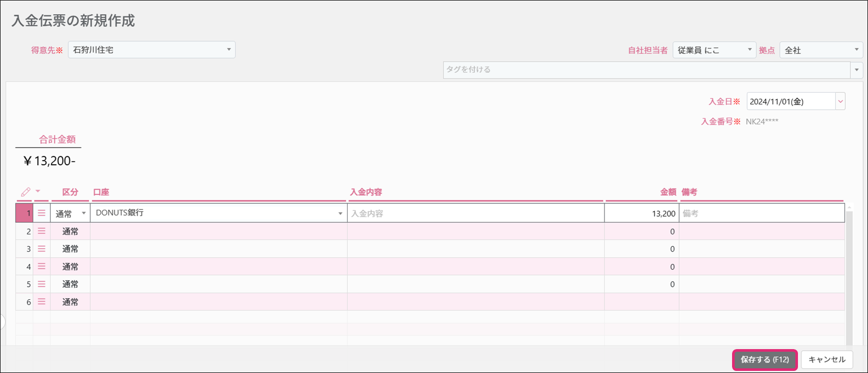Screen dimensions: 868x373
Task: Grab the row 1 hamburger handle icon
Action: [42, 214]
